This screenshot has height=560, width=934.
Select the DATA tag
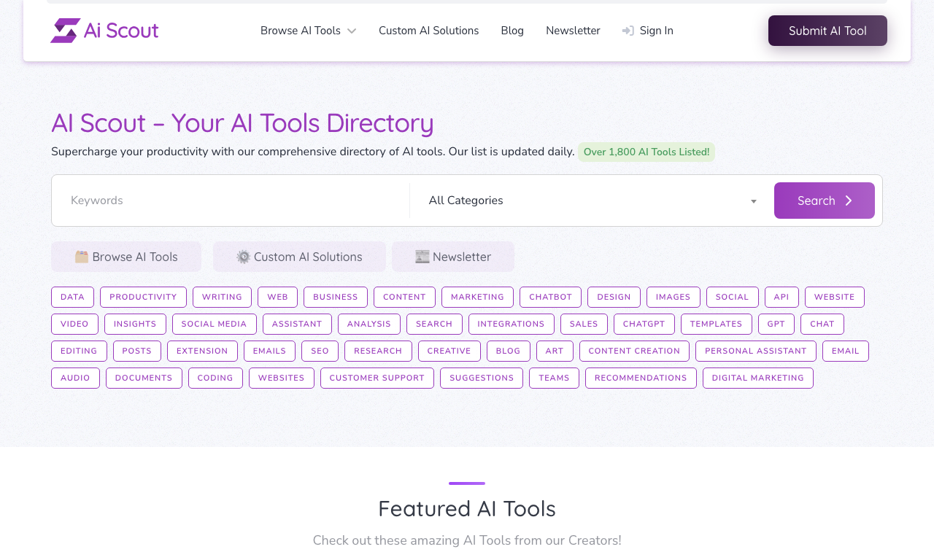click(72, 297)
